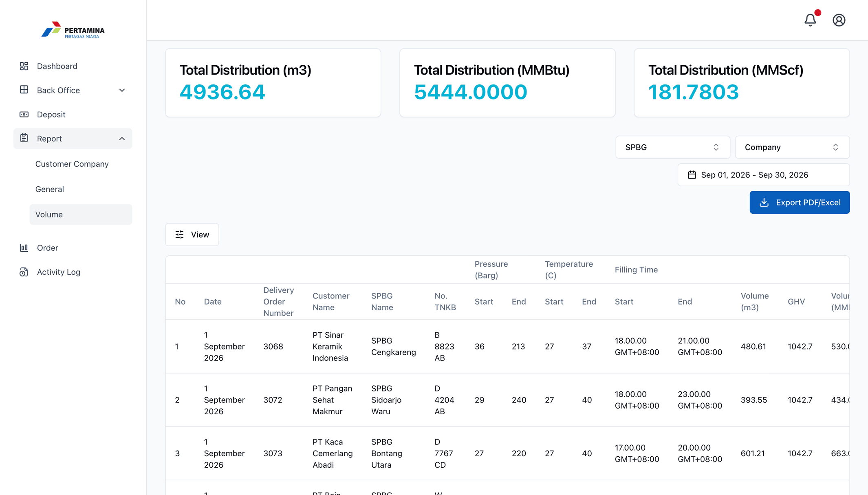
Task: Click the 4936.64 m3 total value
Action: [223, 92]
